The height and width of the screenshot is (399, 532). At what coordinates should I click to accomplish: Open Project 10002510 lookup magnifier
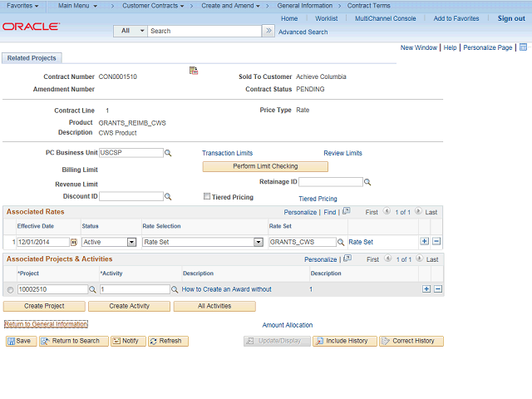(92, 289)
